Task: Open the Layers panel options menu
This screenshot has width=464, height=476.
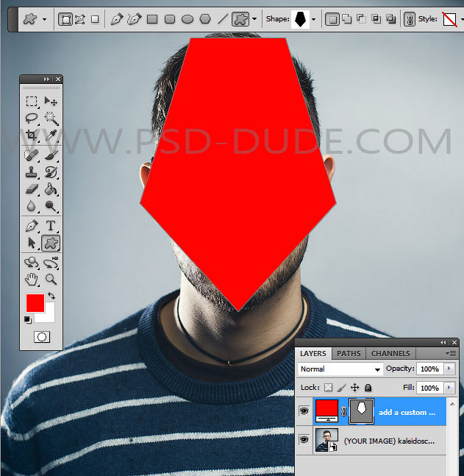Action: coord(451,354)
